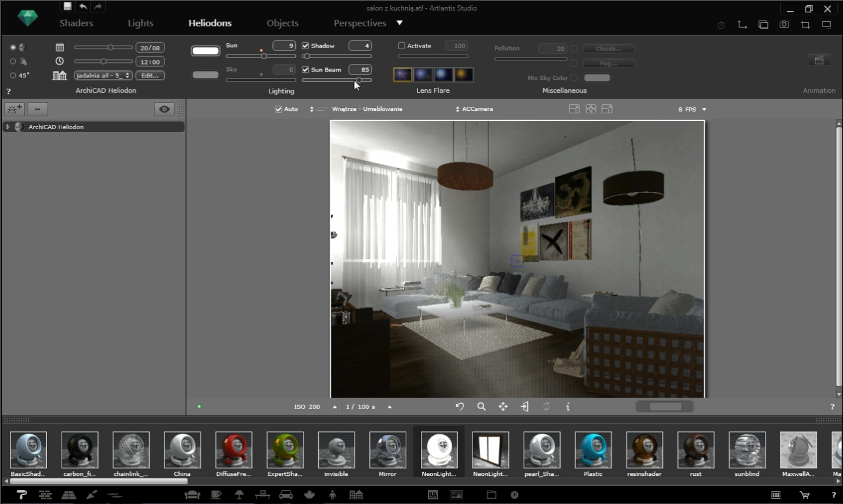Open the car objects category icon
The height and width of the screenshot is (504, 843).
pos(286,495)
